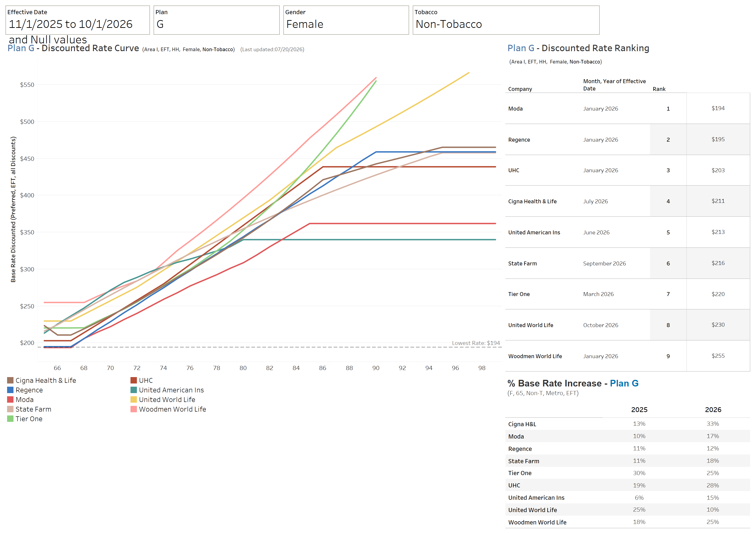Image resolution: width=756 pixels, height=534 pixels.
Task: Click rank 5 in the ranking table
Action: coord(668,232)
